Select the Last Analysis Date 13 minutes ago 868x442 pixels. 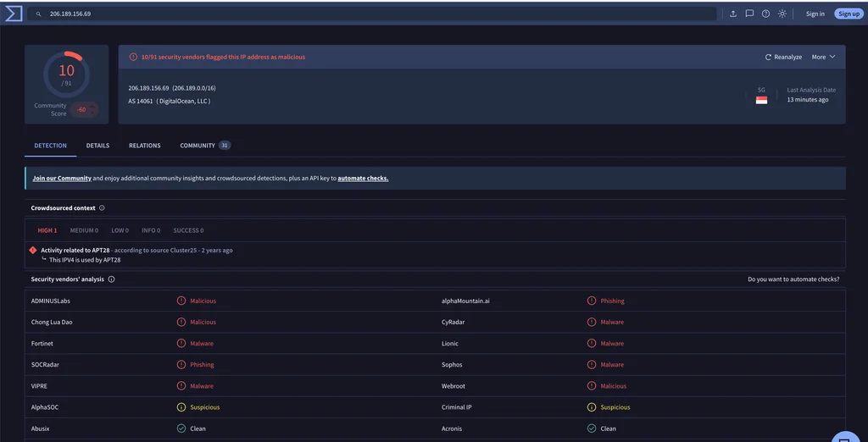pos(811,95)
